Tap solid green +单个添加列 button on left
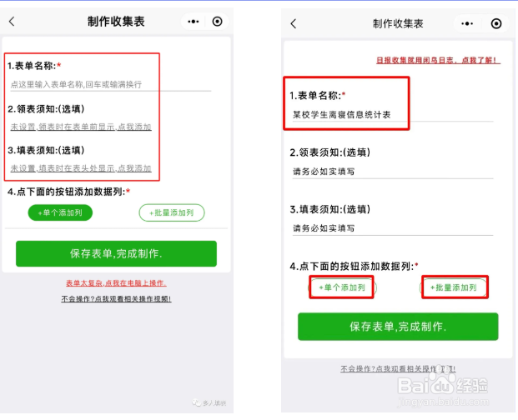Screen dimensions: 518x420 (60, 212)
